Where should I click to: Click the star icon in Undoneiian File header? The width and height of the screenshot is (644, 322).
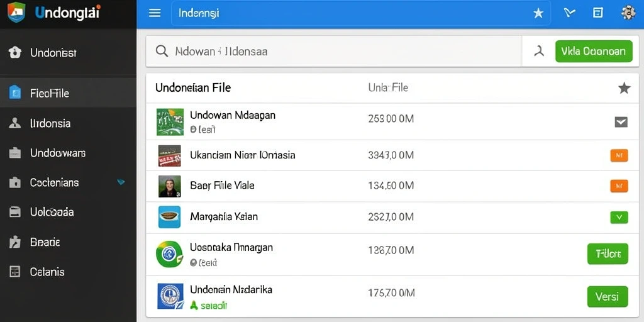(624, 88)
